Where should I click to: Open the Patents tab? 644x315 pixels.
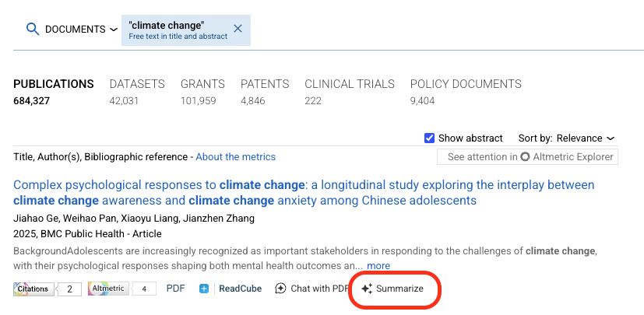(x=265, y=84)
